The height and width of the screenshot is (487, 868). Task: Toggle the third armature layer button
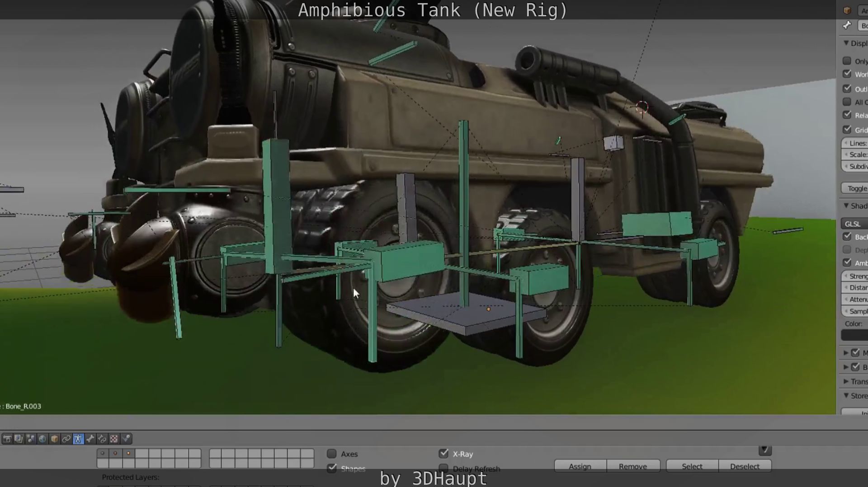[x=129, y=453]
